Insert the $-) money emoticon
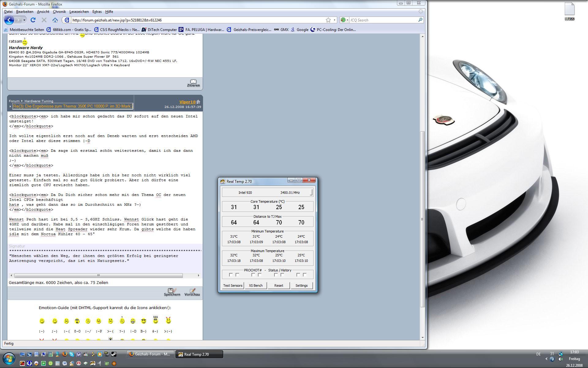Viewport: 588px width, 368px height. 156,320
